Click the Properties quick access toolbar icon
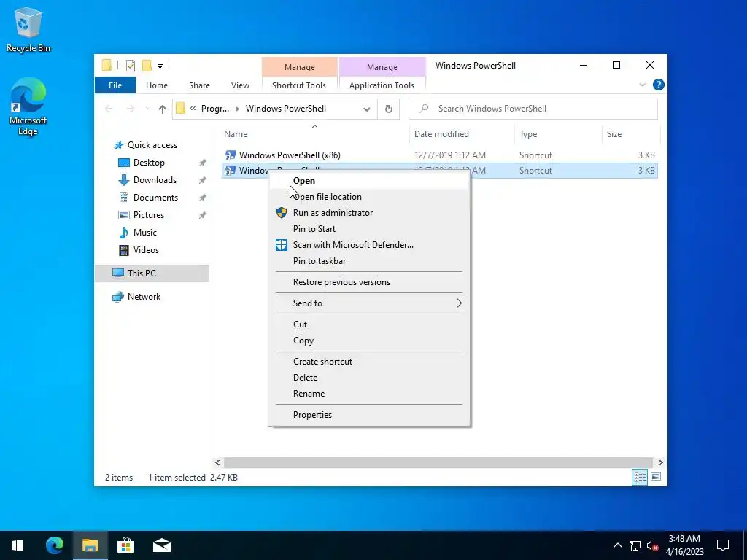The image size is (747, 560). (x=130, y=66)
